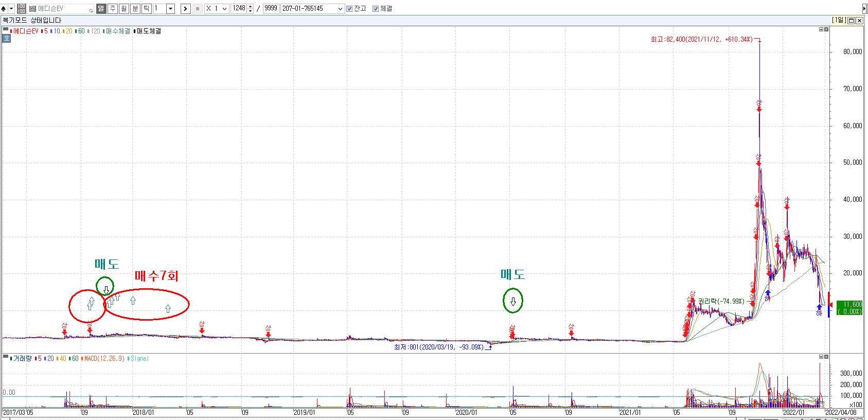Decrease the 1248 bar count with down stepper
Viewport: 868px width, 420px height.
click(250, 11)
